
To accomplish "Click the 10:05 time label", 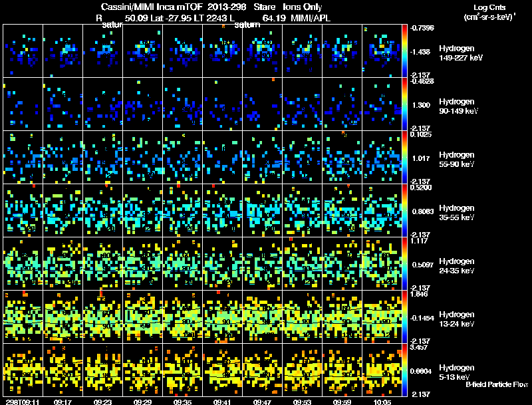I will (382, 402).
